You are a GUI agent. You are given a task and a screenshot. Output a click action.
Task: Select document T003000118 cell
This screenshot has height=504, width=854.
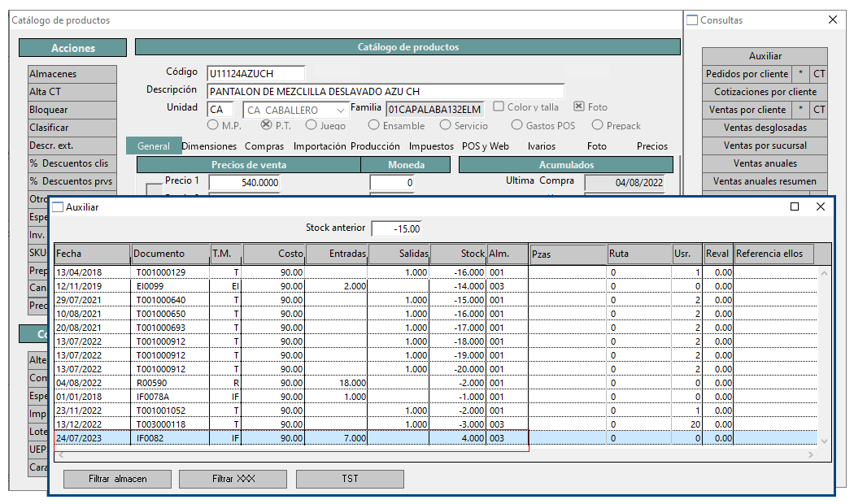click(170, 424)
